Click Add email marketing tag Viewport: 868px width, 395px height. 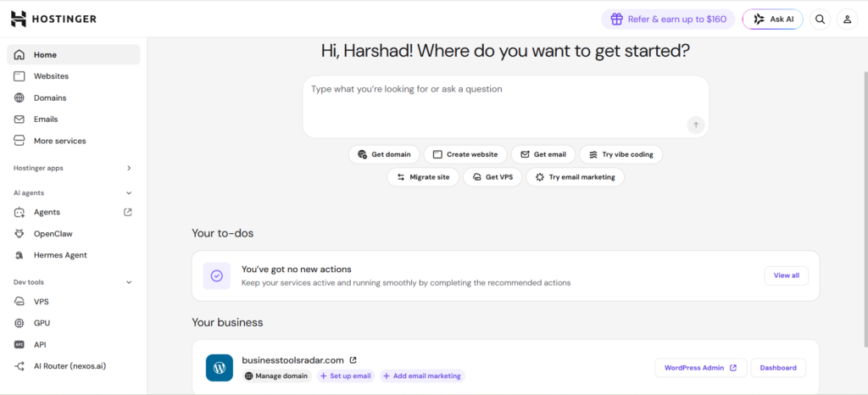422,376
